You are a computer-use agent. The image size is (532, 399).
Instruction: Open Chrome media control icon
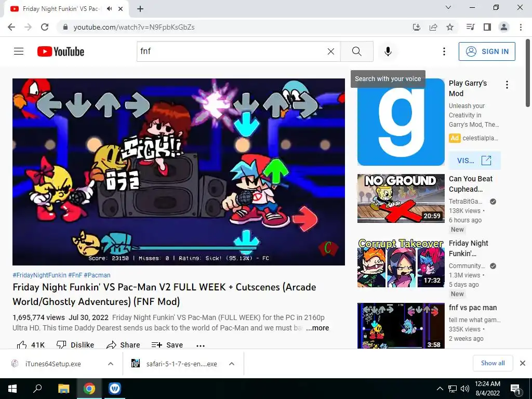click(470, 27)
